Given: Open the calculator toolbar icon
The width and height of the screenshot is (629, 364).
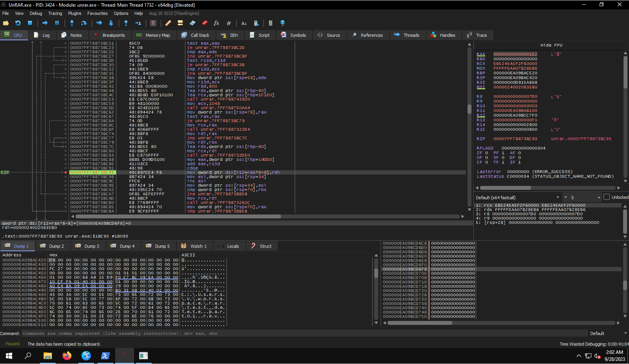Looking at the screenshot, I should tap(270, 23).
